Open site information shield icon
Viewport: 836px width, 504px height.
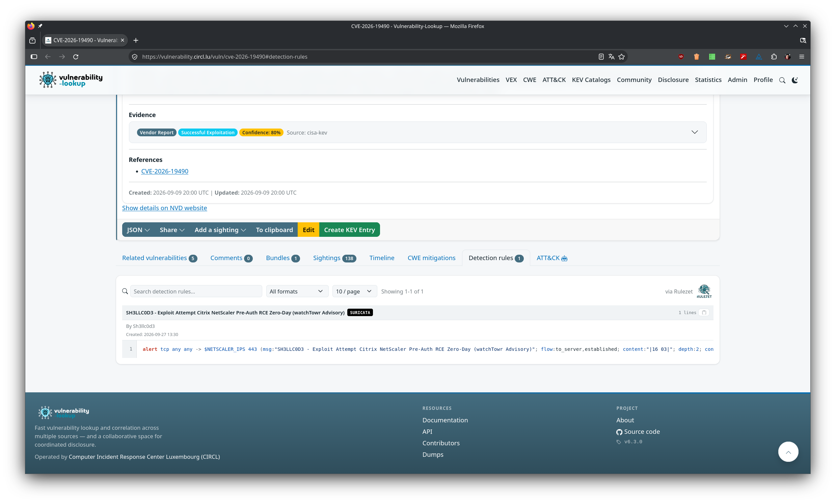pyautogui.click(x=135, y=57)
